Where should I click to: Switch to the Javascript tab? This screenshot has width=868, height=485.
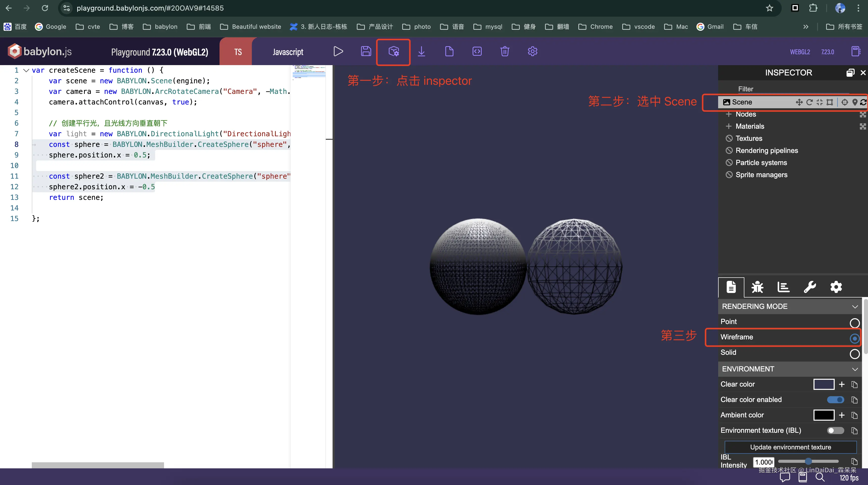(x=288, y=52)
